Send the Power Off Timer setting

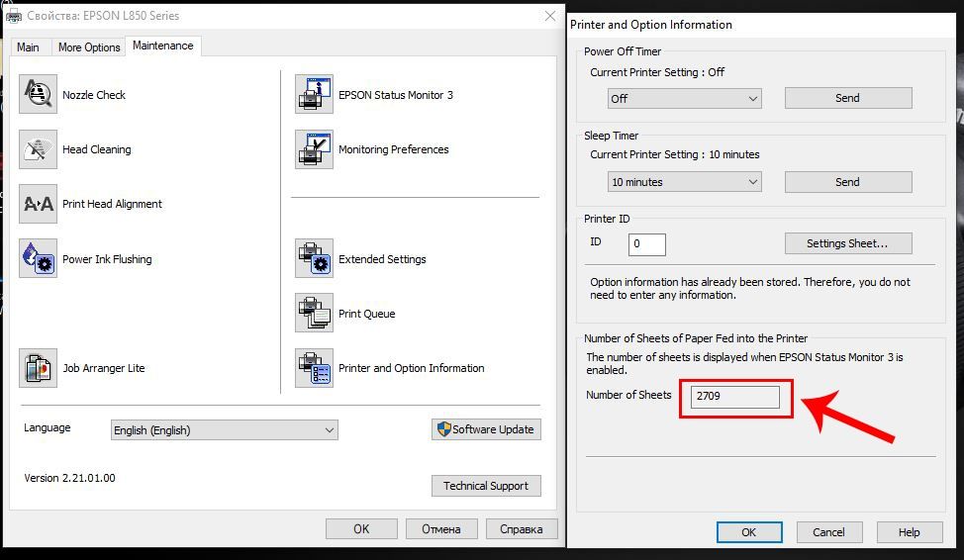848,98
